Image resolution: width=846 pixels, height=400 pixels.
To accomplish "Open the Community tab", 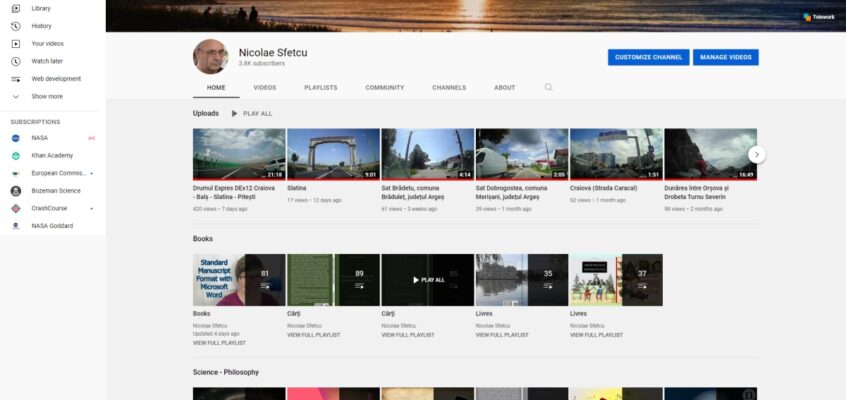I will tap(385, 87).
